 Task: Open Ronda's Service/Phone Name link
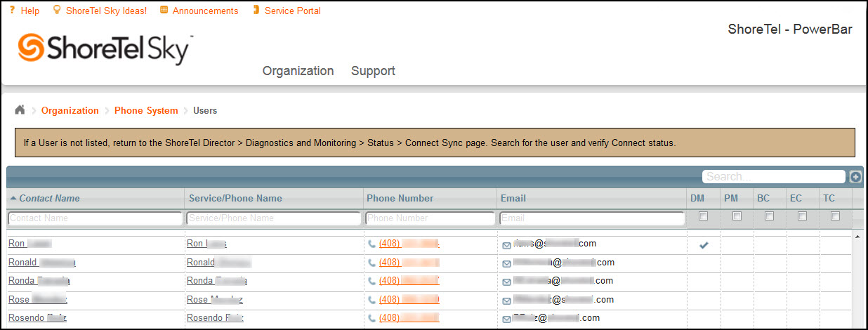(217, 280)
